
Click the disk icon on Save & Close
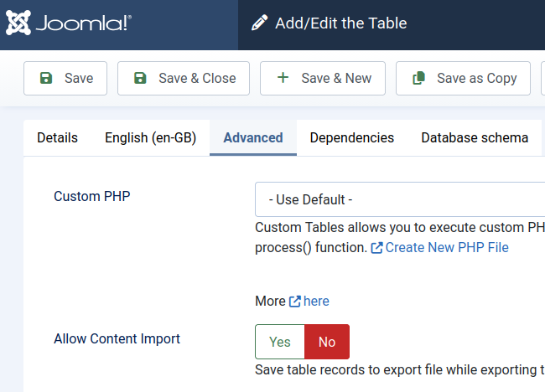click(139, 78)
